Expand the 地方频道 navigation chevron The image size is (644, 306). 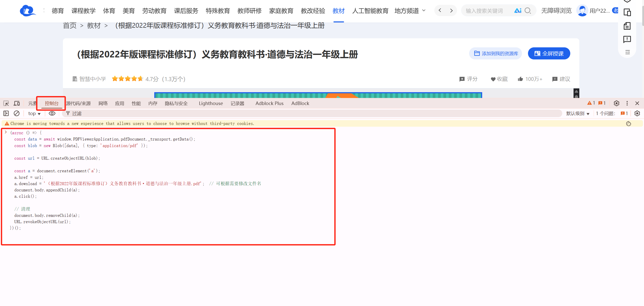424,11
